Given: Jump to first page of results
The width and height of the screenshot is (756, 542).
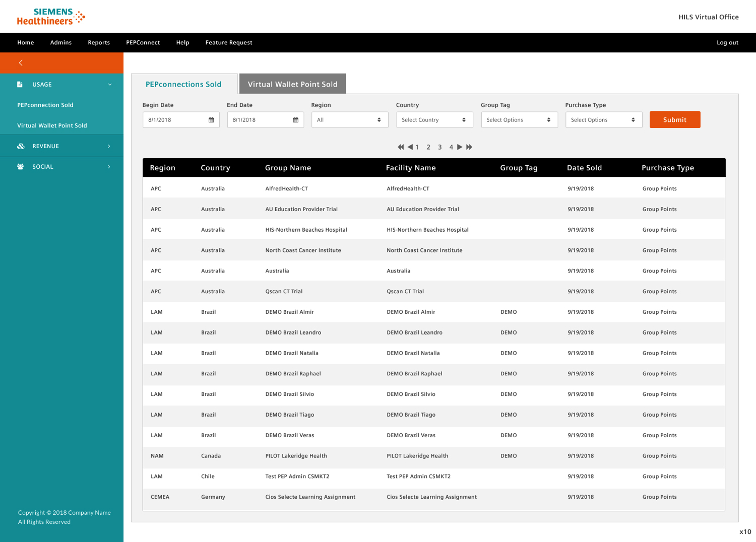Looking at the screenshot, I should (x=401, y=147).
